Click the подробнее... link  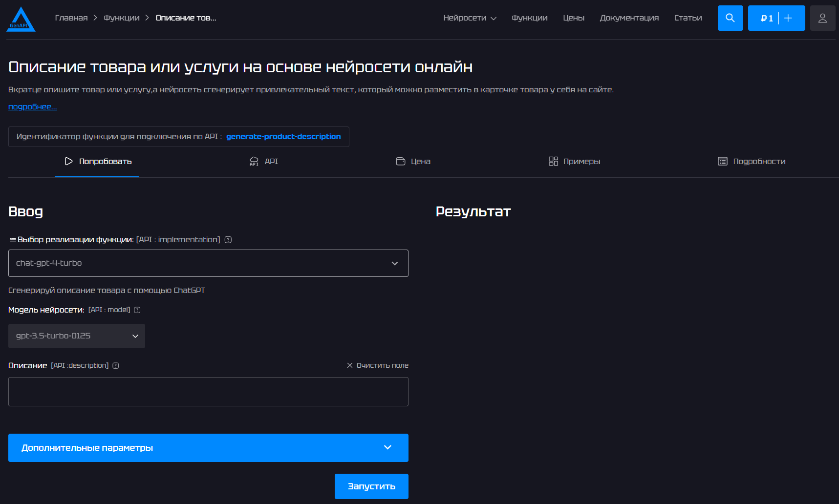point(33,107)
